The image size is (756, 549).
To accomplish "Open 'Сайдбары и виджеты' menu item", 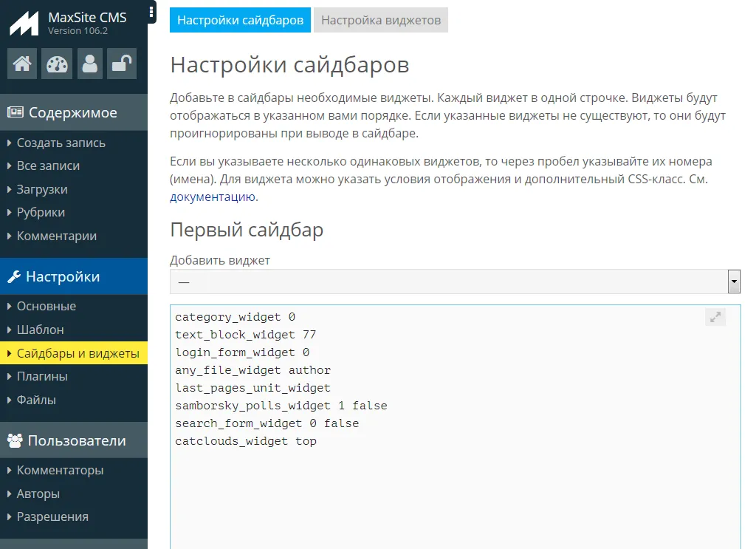I will (x=78, y=353).
